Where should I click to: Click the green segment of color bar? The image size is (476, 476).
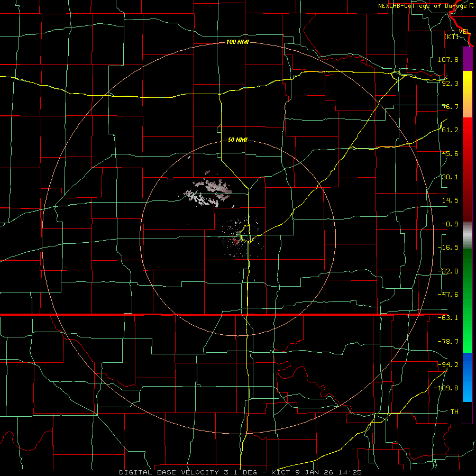point(467,300)
